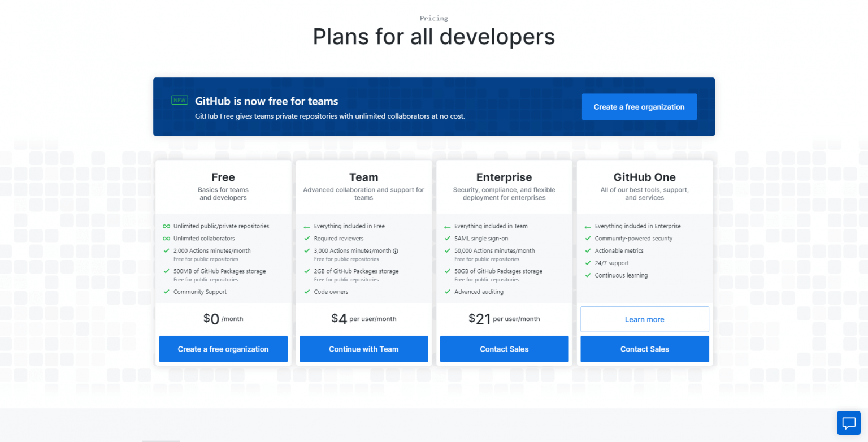The width and height of the screenshot is (868, 442).
Task: Click the Plans for all developers heading
Action: (x=433, y=36)
